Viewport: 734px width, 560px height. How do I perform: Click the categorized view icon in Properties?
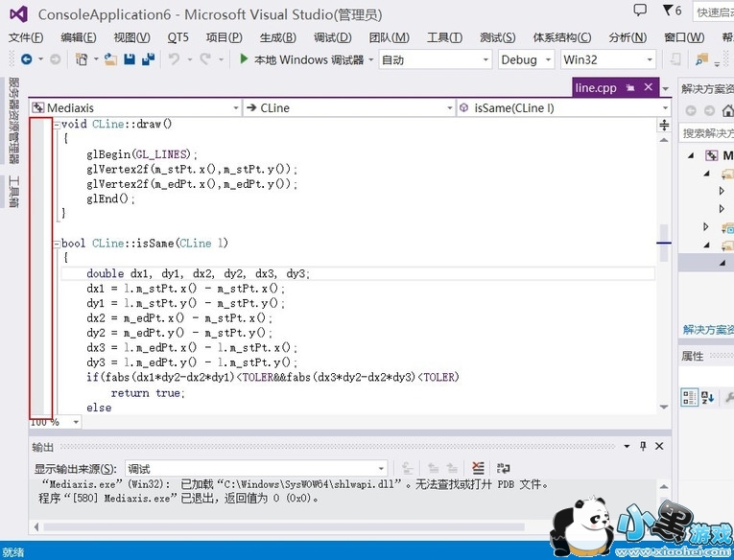(x=689, y=397)
